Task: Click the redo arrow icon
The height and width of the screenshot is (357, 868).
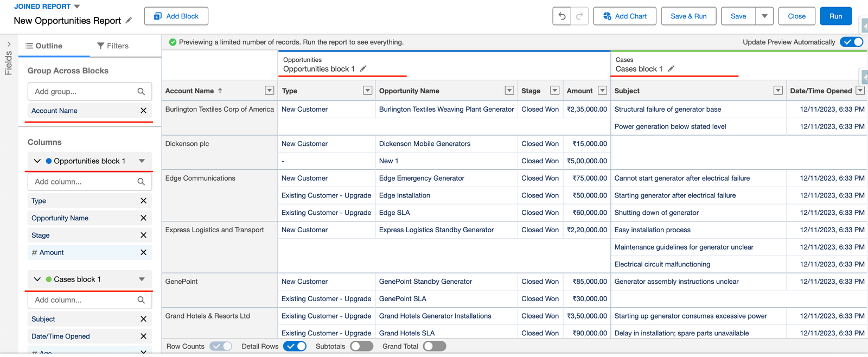Action: click(x=579, y=16)
